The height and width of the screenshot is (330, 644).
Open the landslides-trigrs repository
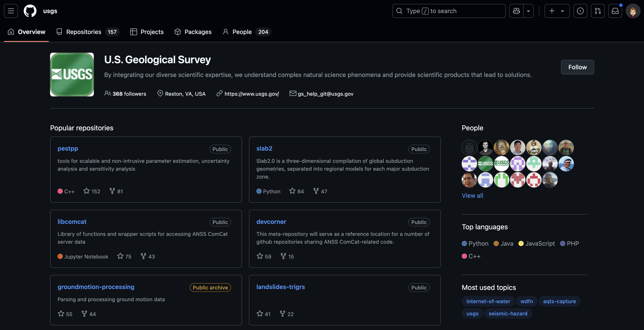point(281,287)
